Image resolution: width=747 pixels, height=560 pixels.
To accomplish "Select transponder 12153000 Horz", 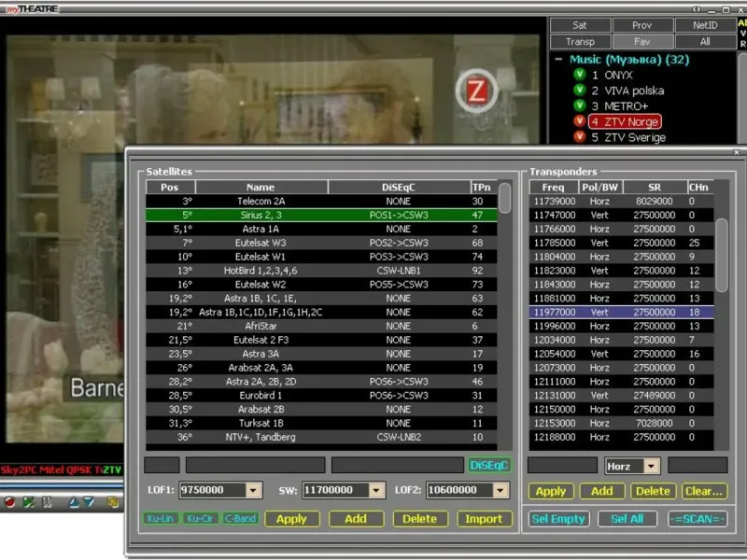I will pyautogui.click(x=621, y=423).
